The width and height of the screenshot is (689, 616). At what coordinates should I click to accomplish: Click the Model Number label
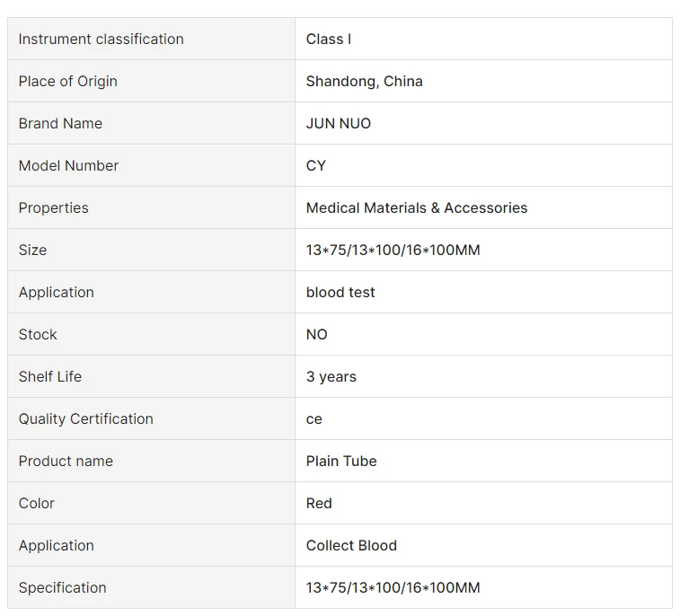click(x=68, y=165)
